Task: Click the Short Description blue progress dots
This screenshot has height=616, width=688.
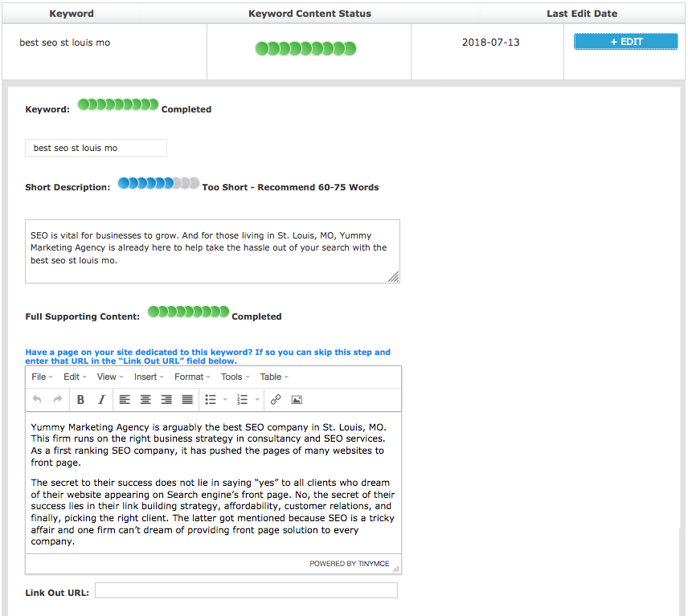Action: click(159, 183)
